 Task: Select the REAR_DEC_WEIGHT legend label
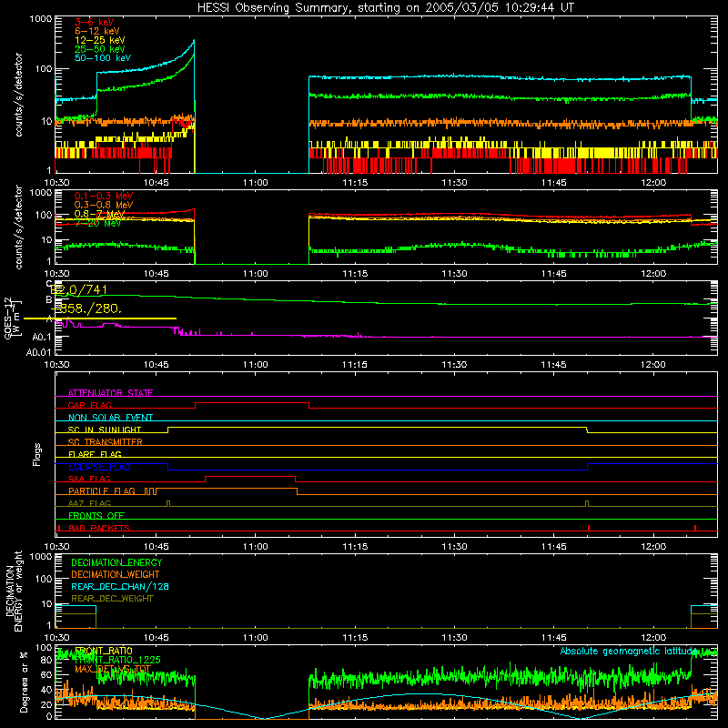[x=112, y=599]
